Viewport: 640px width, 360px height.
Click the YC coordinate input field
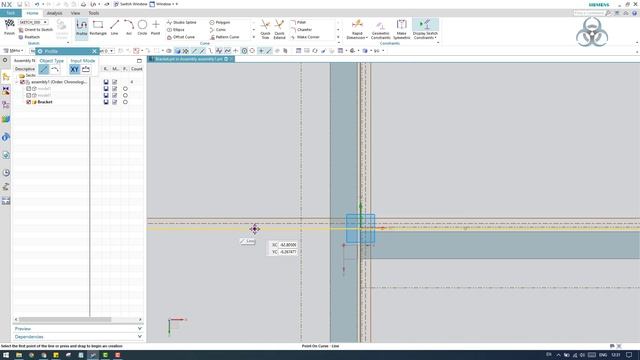point(288,252)
